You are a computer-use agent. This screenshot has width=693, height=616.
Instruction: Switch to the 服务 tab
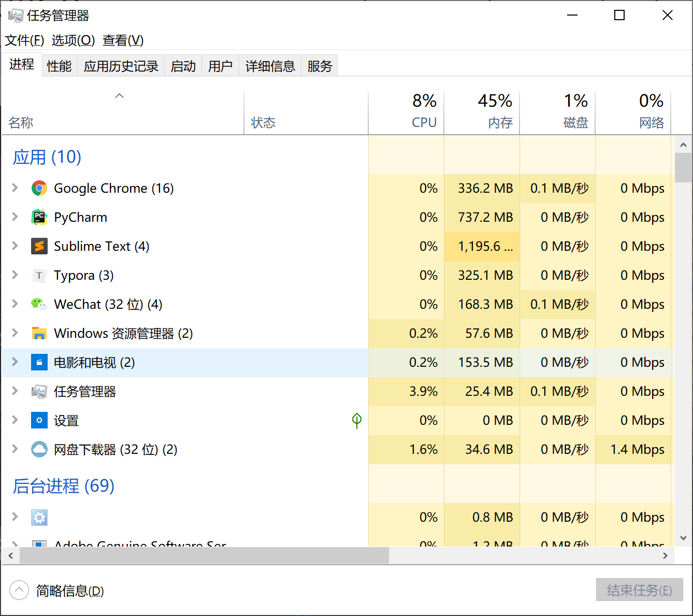(320, 66)
